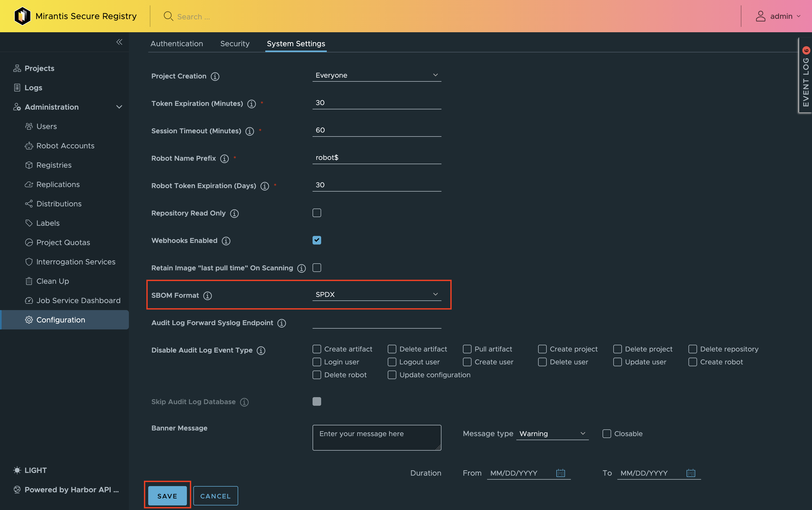Toggle the Closable banner checkbox
This screenshot has height=510, width=812.
tap(607, 434)
